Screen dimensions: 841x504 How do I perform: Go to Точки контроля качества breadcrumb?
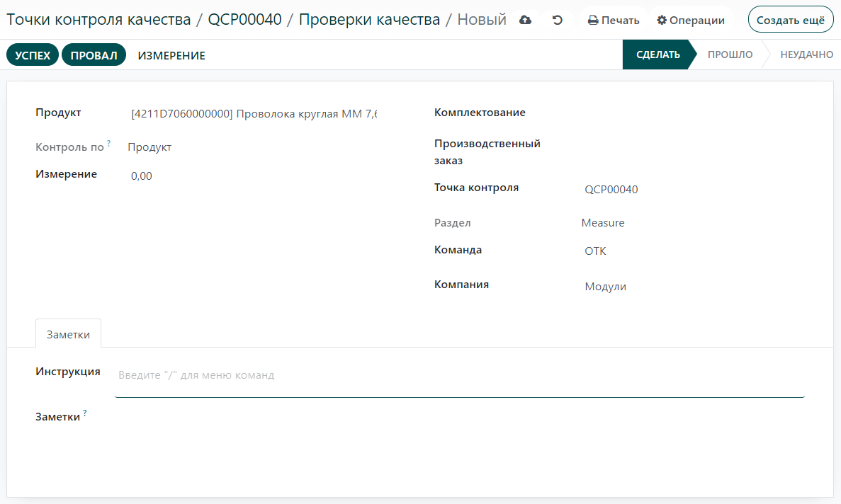98,19
